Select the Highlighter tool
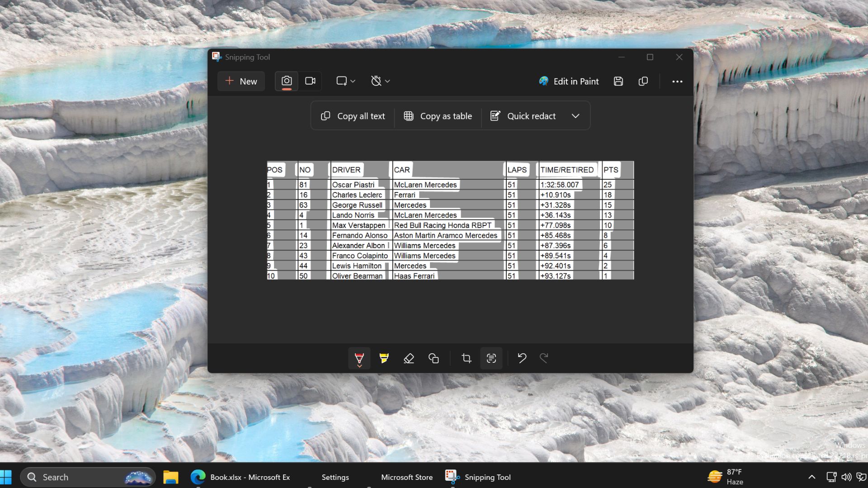868x488 pixels. [384, 358]
